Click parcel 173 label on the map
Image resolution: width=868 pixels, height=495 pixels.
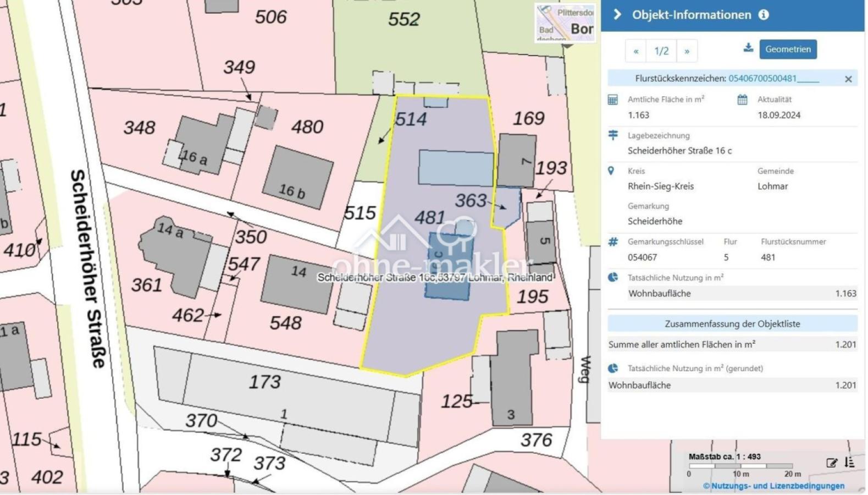click(264, 382)
